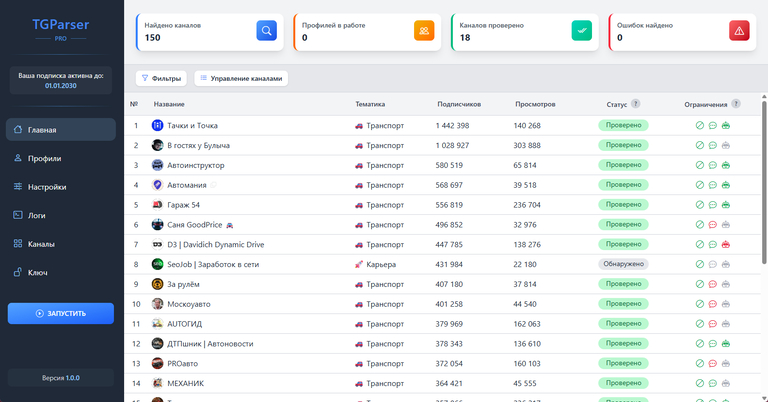Click the blue search icon in Найдено каналов card
Viewport: 768px width, 402px height.
tap(266, 30)
